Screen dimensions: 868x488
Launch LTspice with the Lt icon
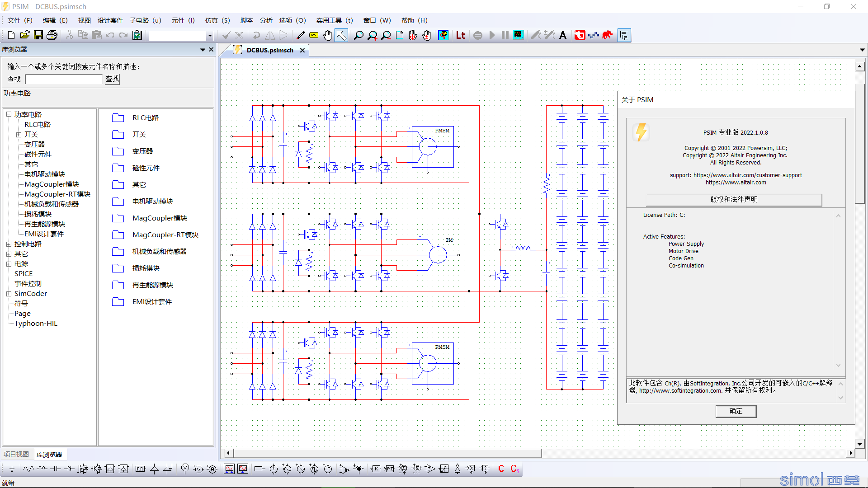pyautogui.click(x=460, y=35)
